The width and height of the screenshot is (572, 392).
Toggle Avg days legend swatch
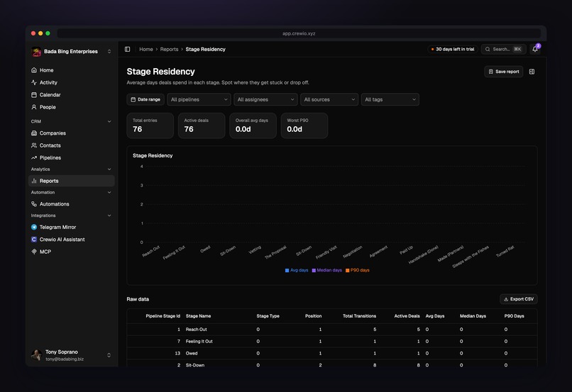pos(287,270)
